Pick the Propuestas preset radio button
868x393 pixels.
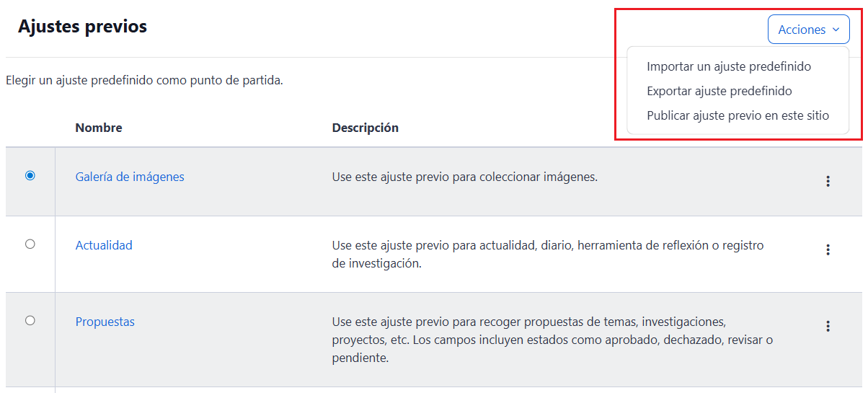coord(30,320)
